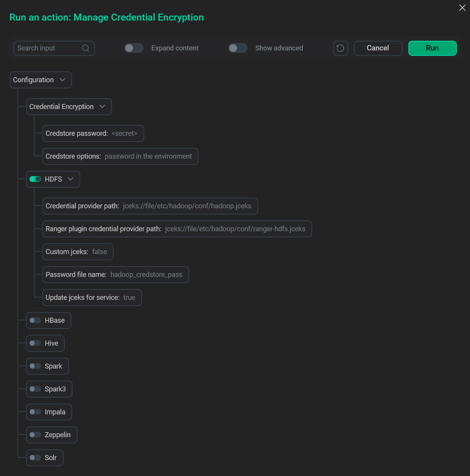Click the Cancel button
Screen dimensions: 470x476
pos(378,48)
